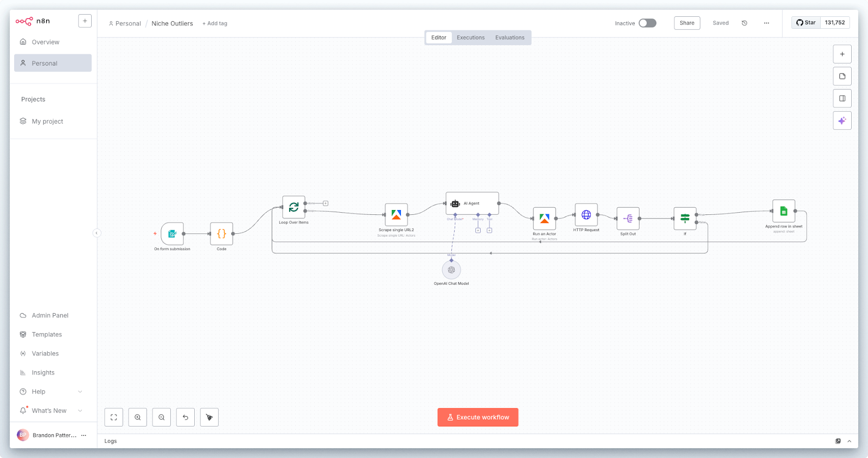The width and height of the screenshot is (868, 458).
Task: Click Add tag next to workflow name
Action: pyautogui.click(x=215, y=24)
